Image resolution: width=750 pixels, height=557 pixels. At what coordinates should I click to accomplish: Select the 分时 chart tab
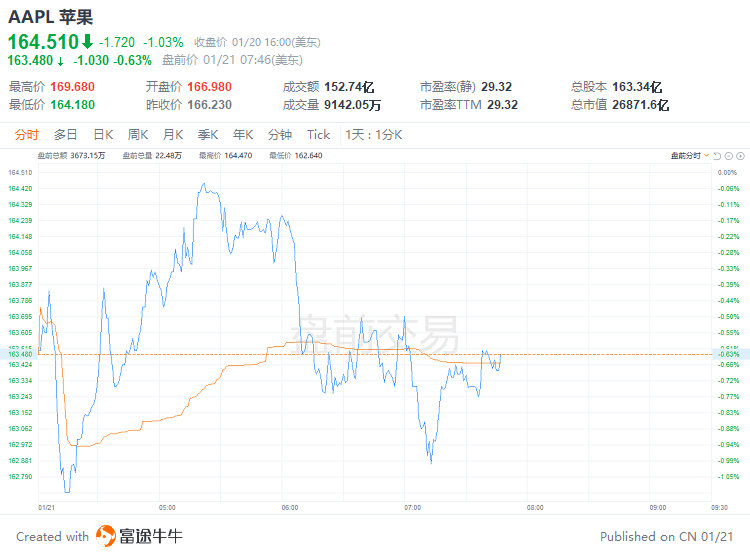tap(26, 135)
